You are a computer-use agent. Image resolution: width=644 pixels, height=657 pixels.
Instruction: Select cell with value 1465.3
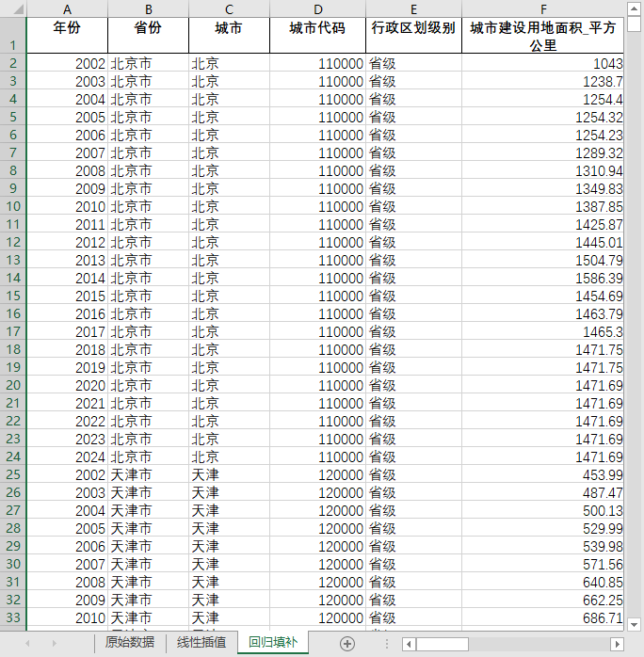tap(542, 331)
